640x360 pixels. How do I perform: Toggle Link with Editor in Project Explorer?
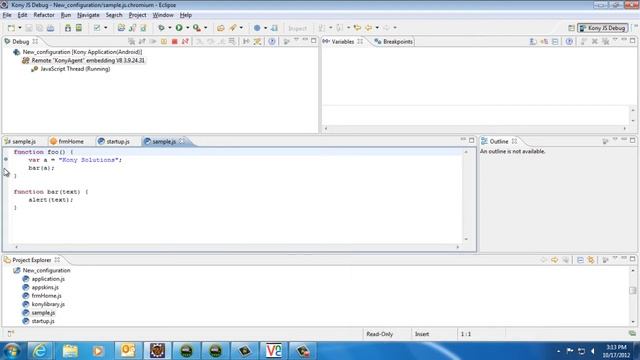(591, 260)
